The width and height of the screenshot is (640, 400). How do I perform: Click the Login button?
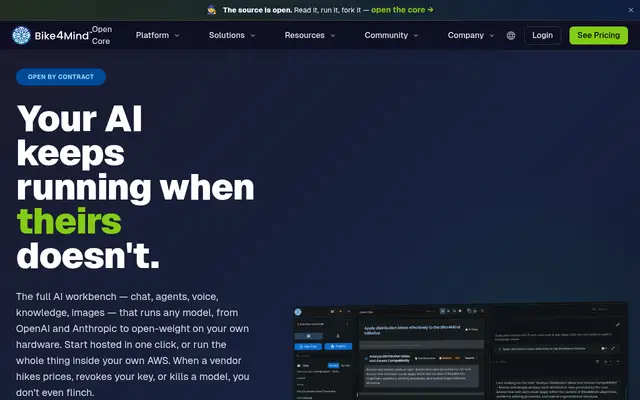pyautogui.click(x=542, y=36)
